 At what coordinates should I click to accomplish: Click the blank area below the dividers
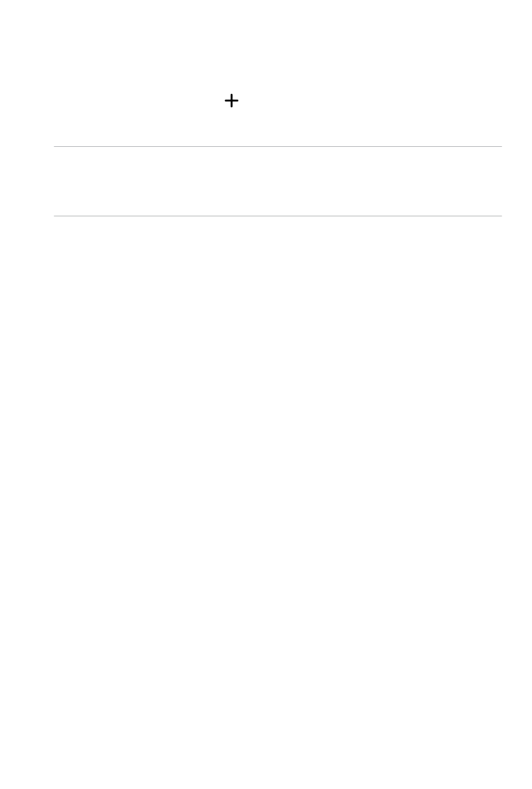pos(266,502)
